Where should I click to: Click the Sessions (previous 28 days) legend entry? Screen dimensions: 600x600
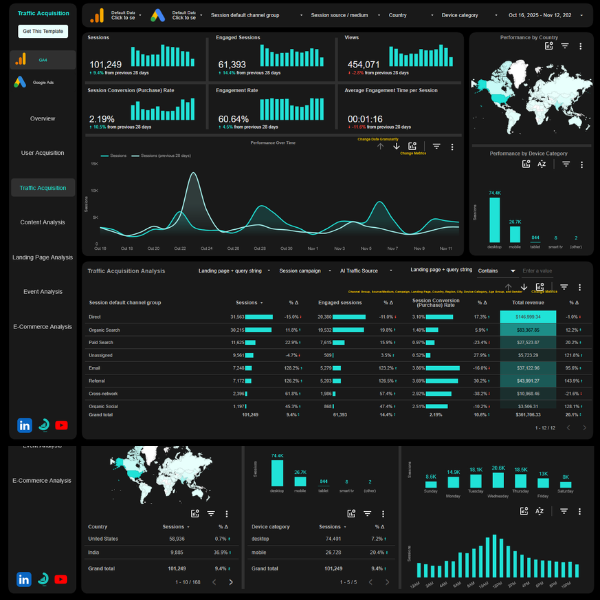point(161,156)
